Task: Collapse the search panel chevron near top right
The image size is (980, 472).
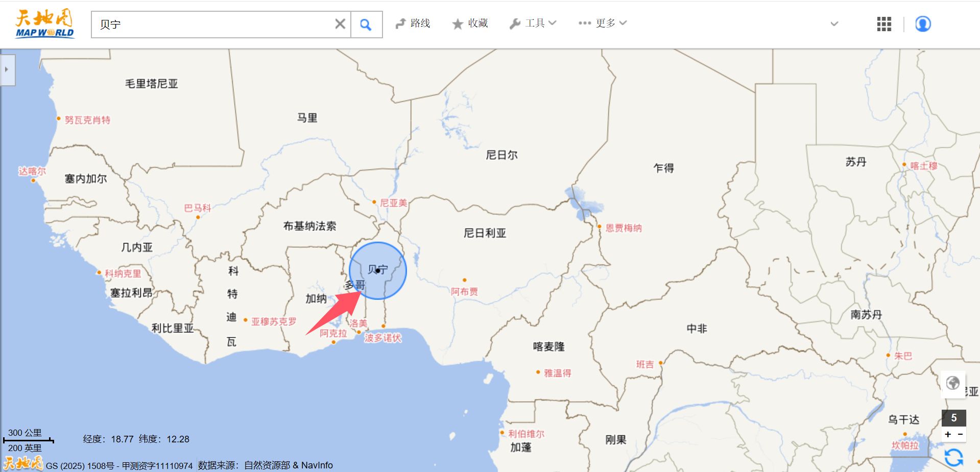Action: (833, 23)
